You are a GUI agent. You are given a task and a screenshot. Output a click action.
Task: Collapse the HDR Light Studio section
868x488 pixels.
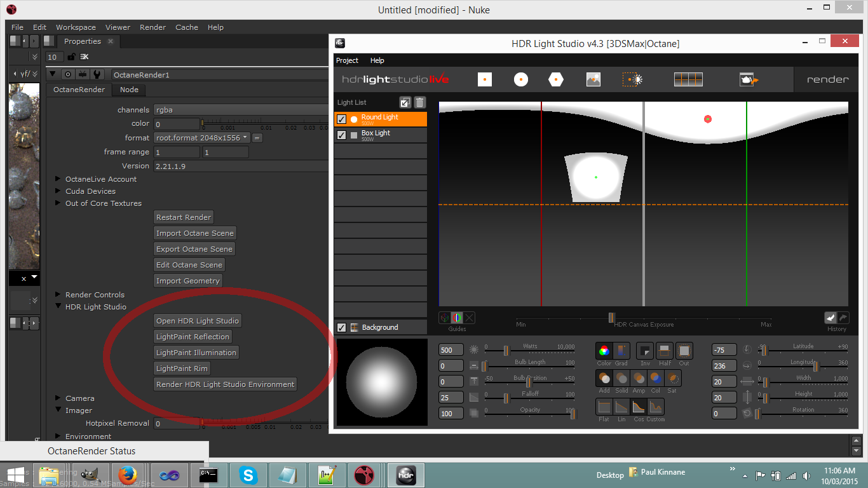pyautogui.click(x=58, y=307)
